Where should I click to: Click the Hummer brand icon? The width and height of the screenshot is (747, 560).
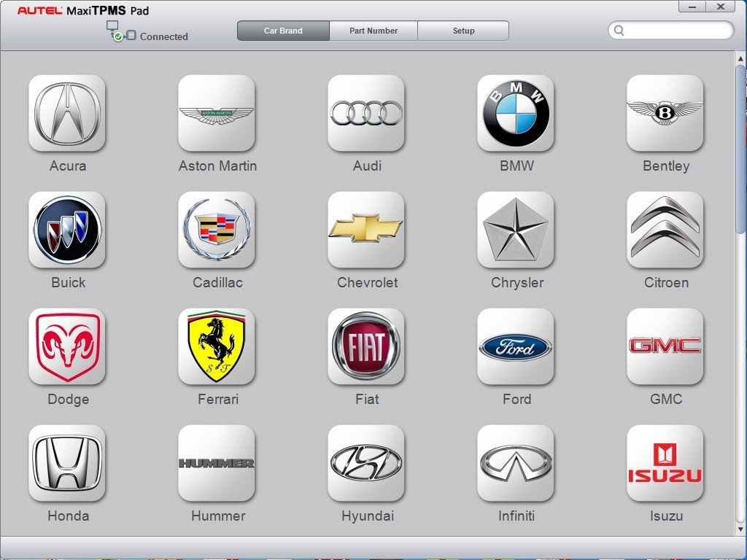tap(217, 463)
